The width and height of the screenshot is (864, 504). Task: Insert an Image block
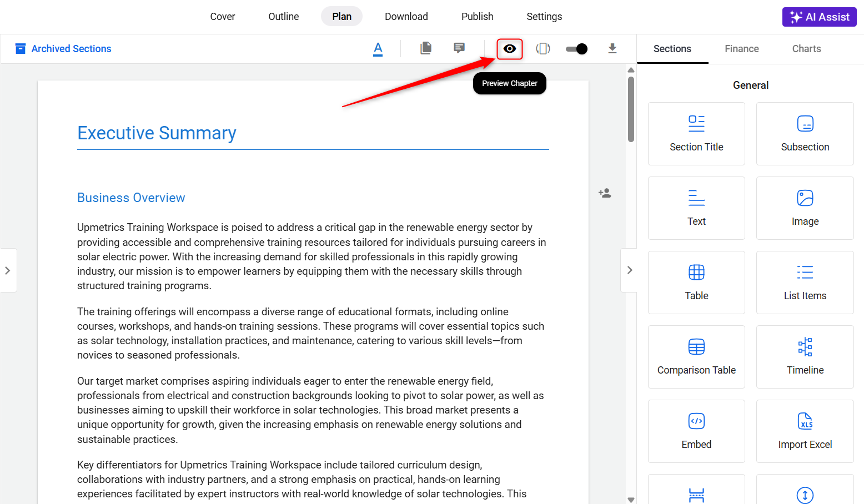click(805, 208)
